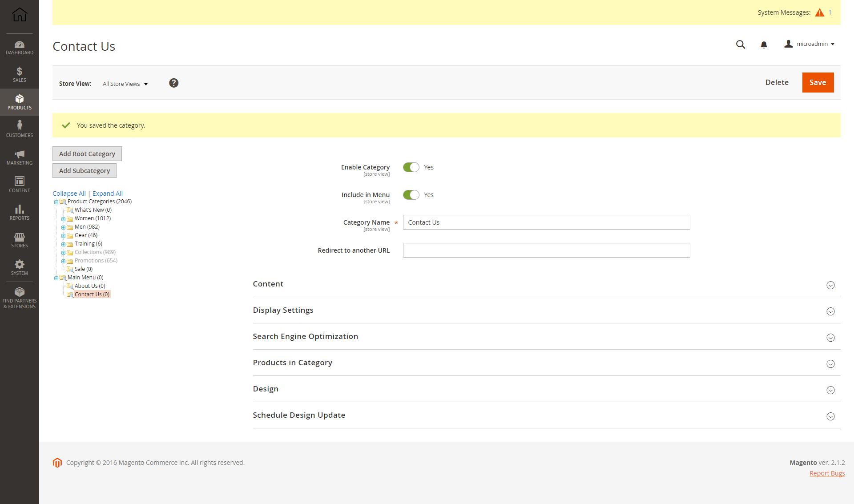Expand the Women category in the tree
The height and width of the screenshot is (504, 854).
click(x=63, y=218)
